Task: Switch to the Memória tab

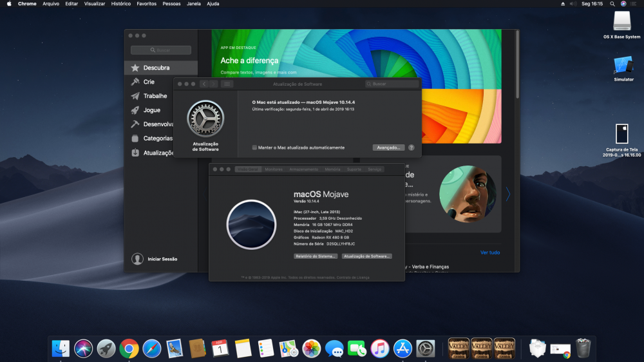Action: click(x=332, y=169)
